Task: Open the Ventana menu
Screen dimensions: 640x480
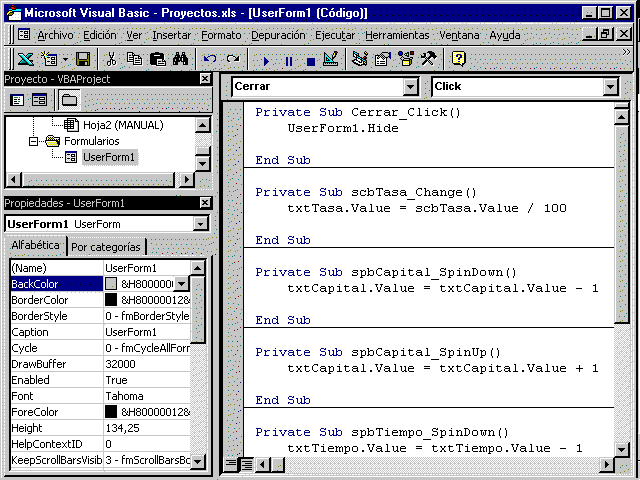Action: [459, 36]
